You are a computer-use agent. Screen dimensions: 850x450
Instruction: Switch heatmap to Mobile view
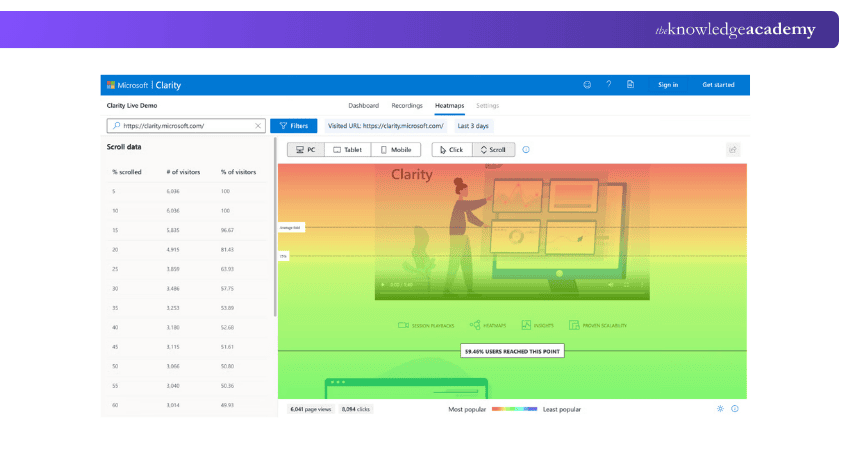pos(396,150)
